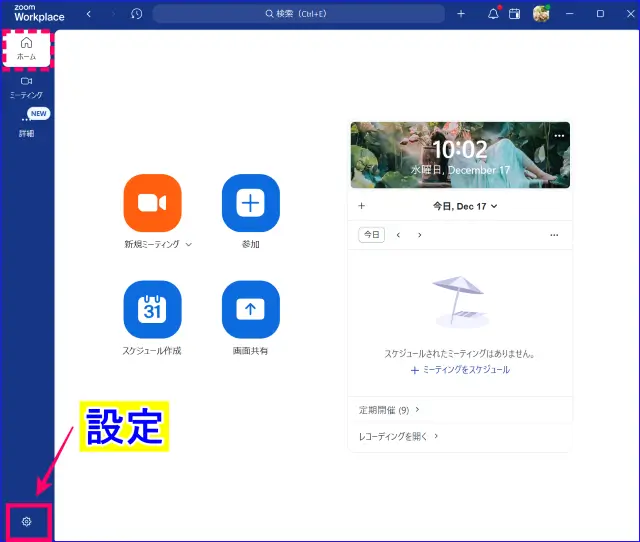Open レコーディングを開く link
Viewport: 640px width, 542px height.
(398, 436)
